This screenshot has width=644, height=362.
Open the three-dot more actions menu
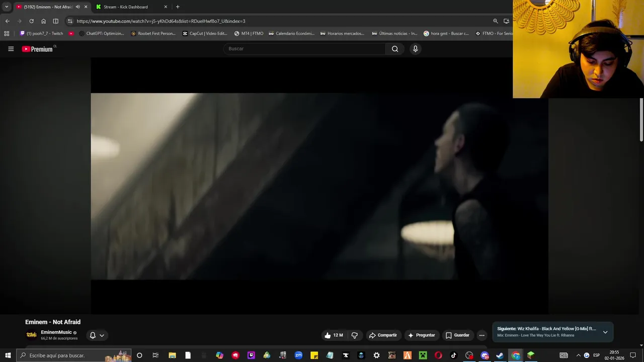[481, 335]
